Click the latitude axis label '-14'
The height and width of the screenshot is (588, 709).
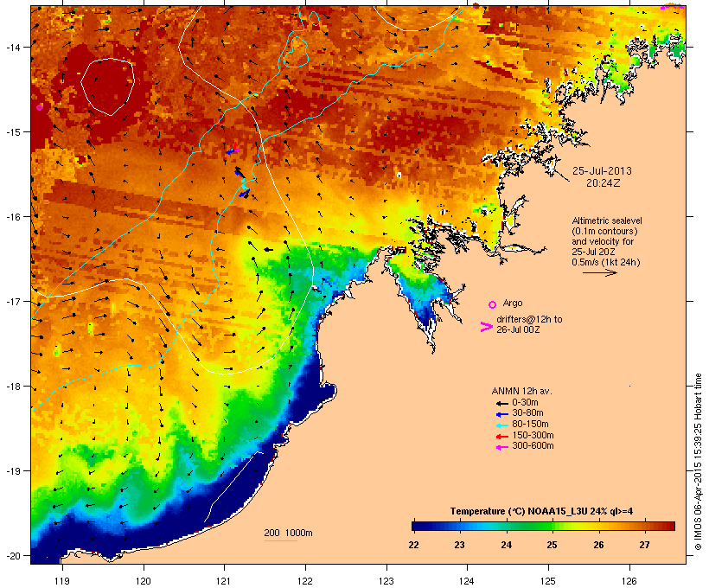pyautogui.click(x=13, y=47)
